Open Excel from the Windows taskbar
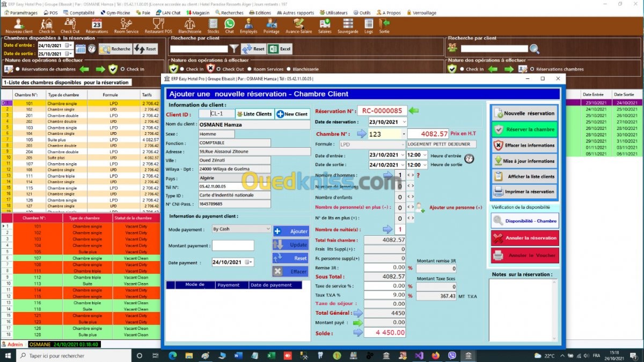This screenshot has height=362, width=644. pos(271,356)
